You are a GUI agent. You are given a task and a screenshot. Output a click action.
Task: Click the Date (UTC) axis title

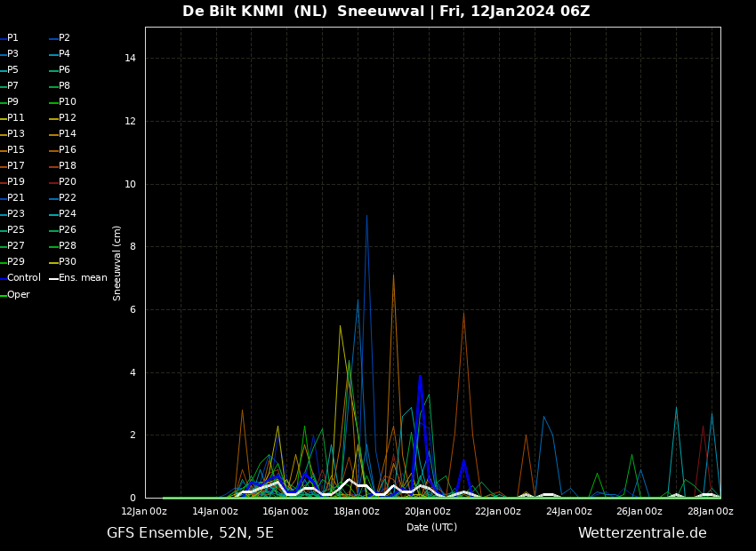coord(431,527)
